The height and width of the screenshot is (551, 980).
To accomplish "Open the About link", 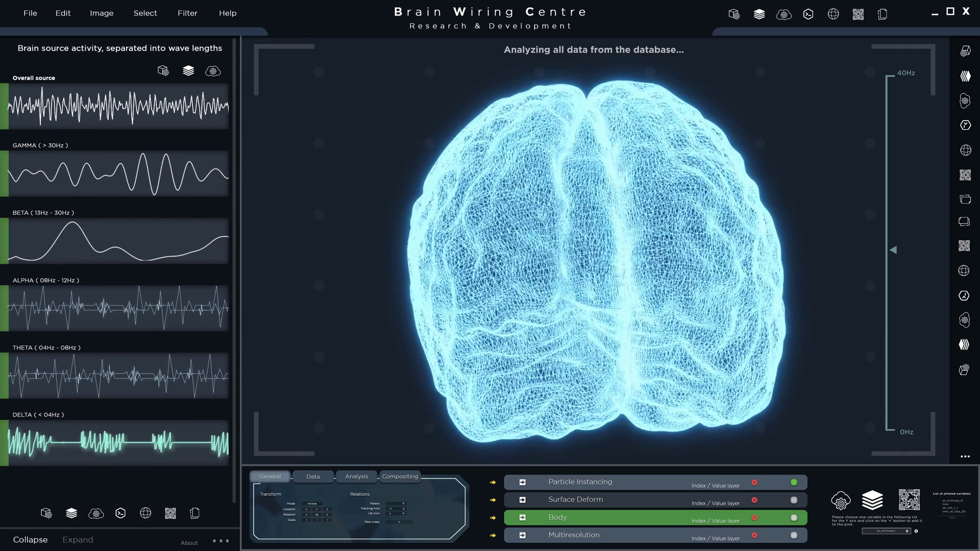I will [189, 543].
